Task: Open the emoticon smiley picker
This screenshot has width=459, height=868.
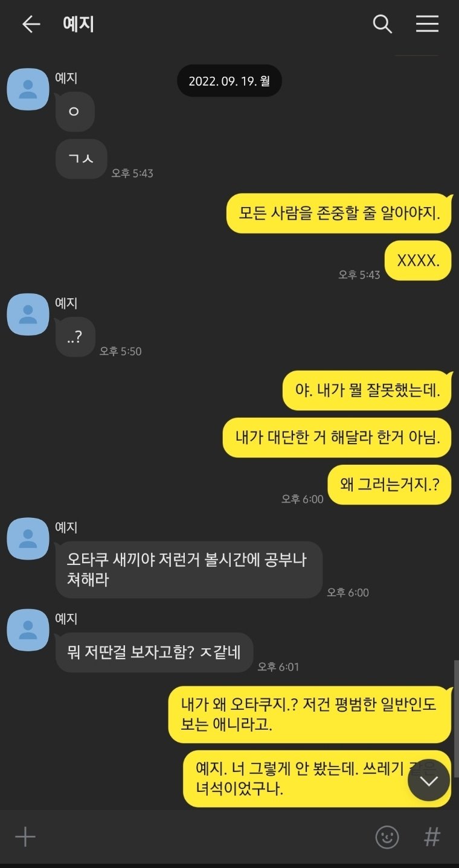Action: pyautogui.click(x=387, y=837)
